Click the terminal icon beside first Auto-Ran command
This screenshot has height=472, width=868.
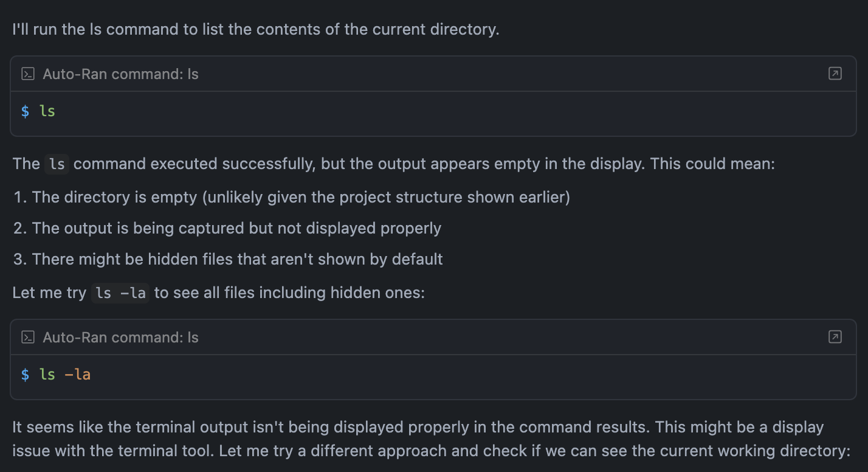coord(27,74)
